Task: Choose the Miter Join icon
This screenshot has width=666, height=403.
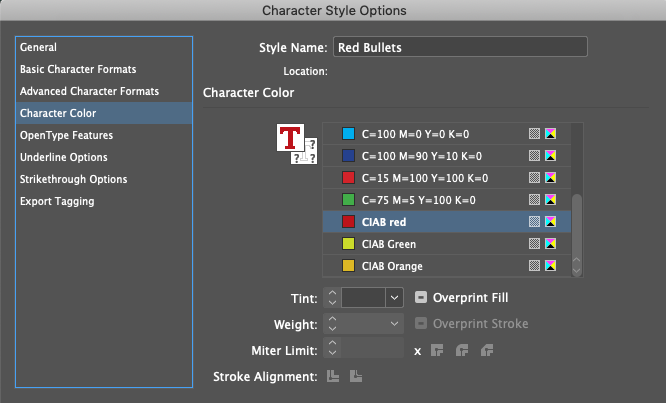Action: click(x=437, y=350)
